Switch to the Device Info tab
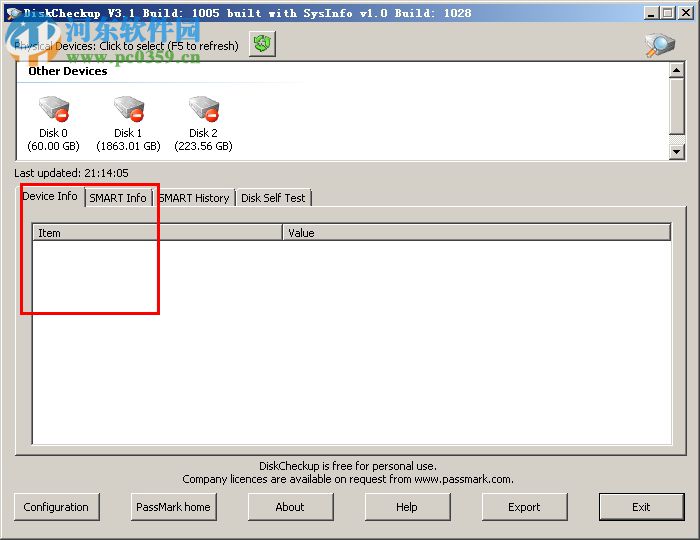Image resolution: width=700 pixels, height=540 pixels. [50, 196]
